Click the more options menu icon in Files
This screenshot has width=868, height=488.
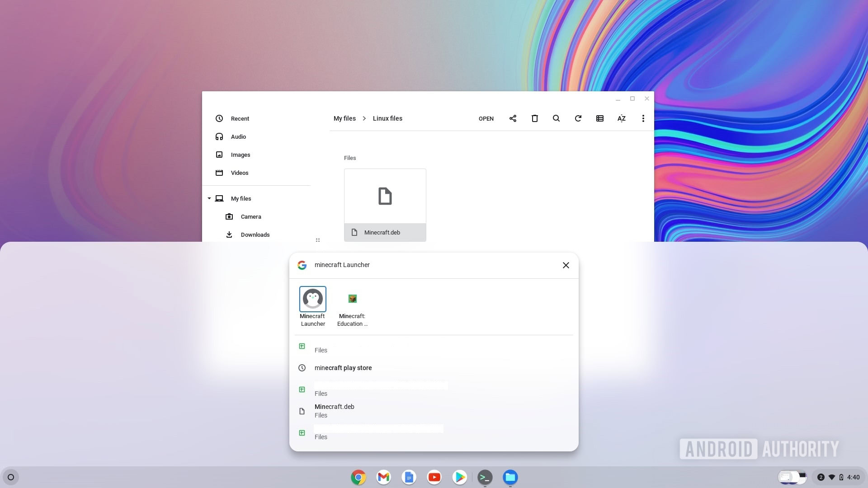point(643,118)
